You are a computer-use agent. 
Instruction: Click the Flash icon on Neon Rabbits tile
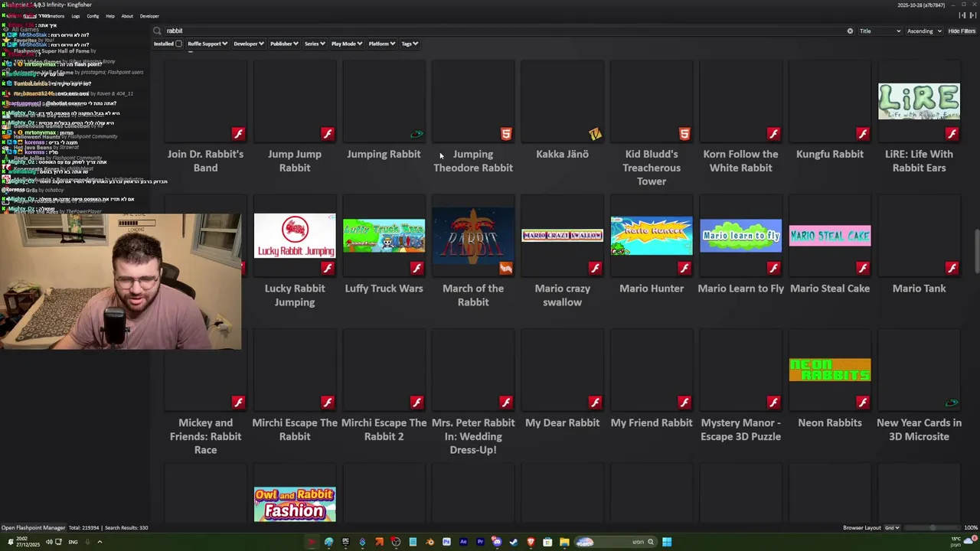863,403
